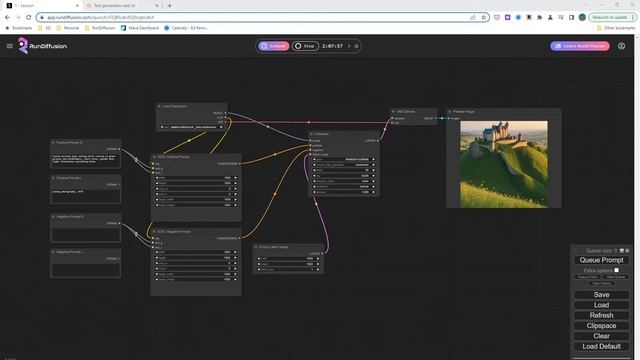The height and width of the screenshot is (360, 640).
Task: Increase width in SDXL Positive Prompt node
Action: [236, 178]
